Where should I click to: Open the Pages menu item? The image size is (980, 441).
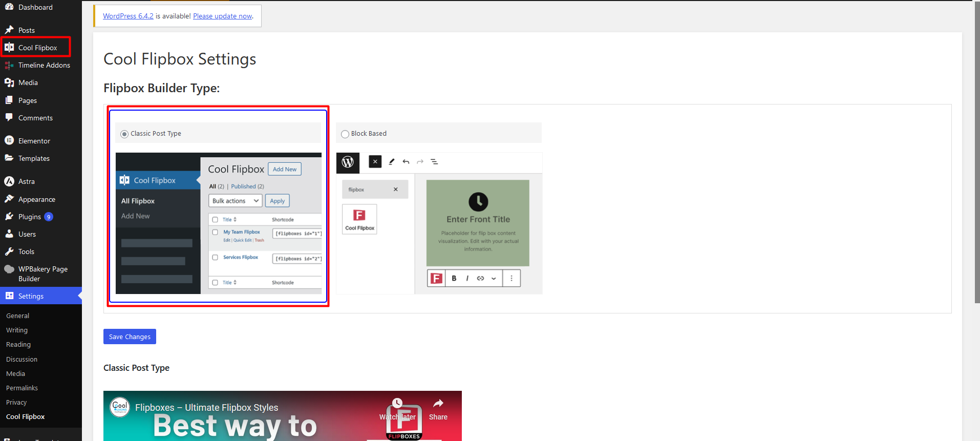tap(27, 100)
